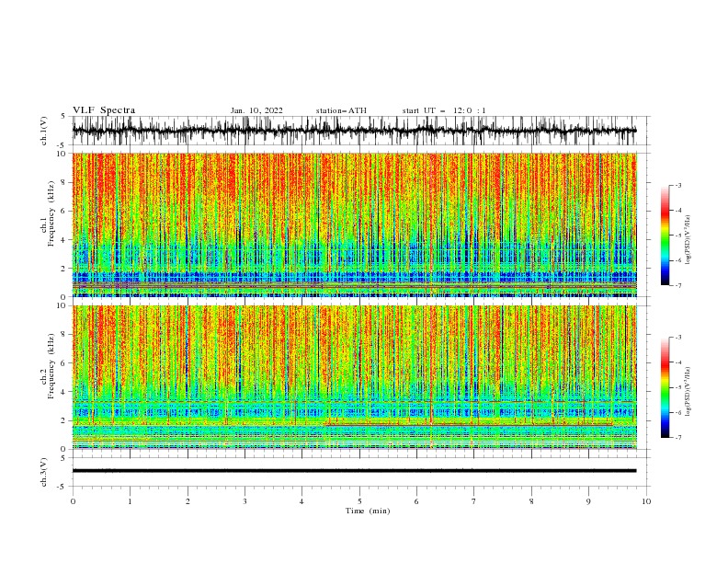The image size is (728, 563).
Task: Click the "-5" tick on ch.1(V) axis
Action: pos(63,145)
